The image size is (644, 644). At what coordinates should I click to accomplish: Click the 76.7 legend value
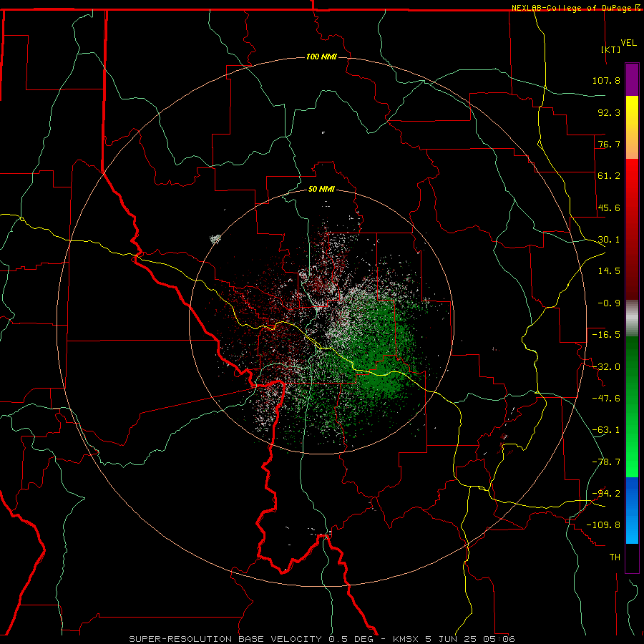point(609,144)
